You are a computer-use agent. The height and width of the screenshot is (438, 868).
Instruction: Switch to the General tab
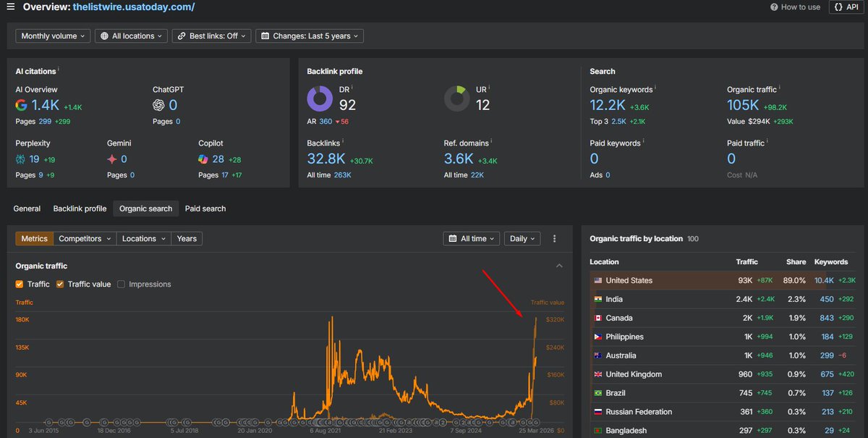(27, 209)
